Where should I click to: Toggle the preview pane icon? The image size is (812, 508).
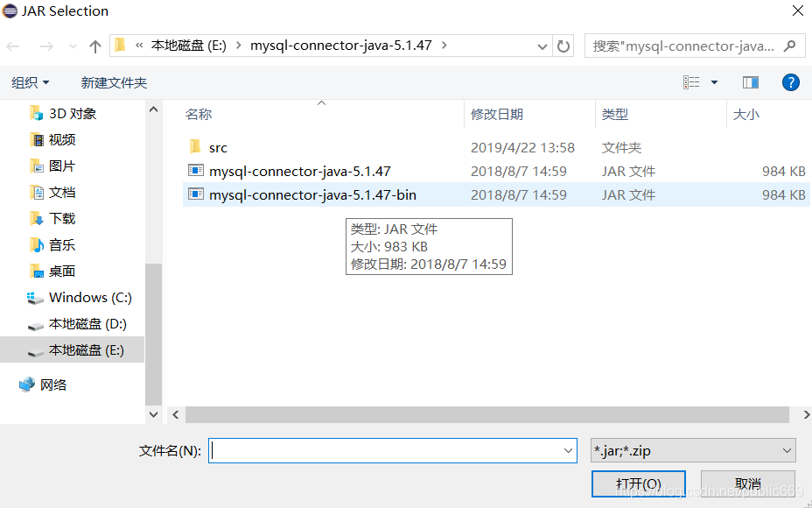pyautogui.click(x=751, y=82)
